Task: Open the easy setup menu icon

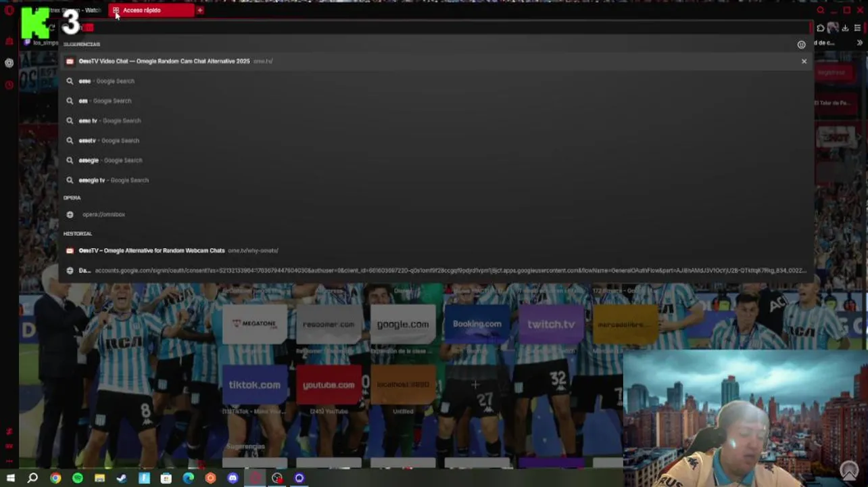Action: (x=857, y=28)
